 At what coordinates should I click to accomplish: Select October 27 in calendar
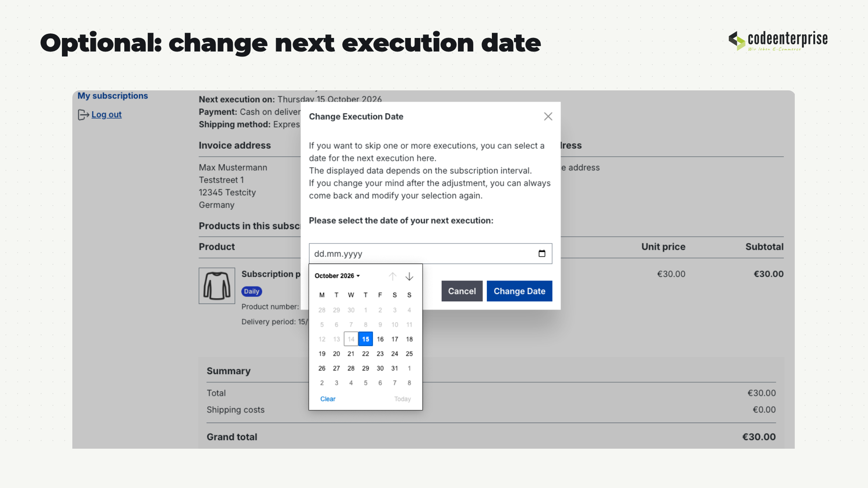(336, 368)
